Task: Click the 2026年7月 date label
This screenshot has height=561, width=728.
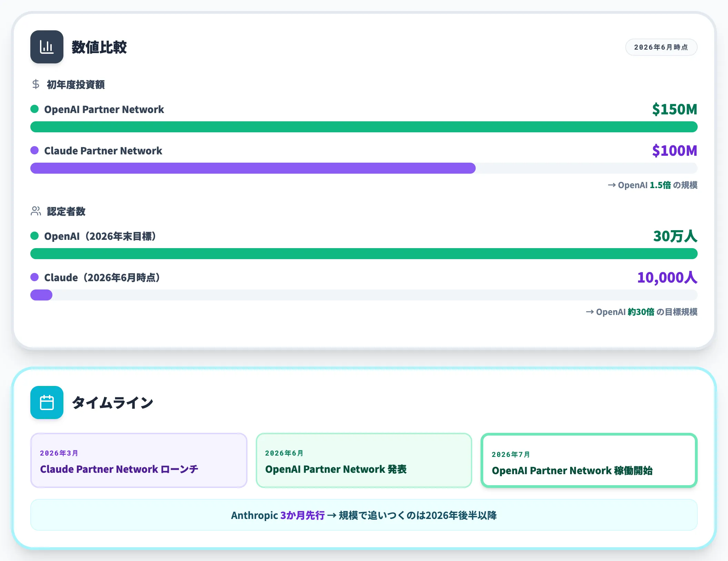Action: point(511,455)
